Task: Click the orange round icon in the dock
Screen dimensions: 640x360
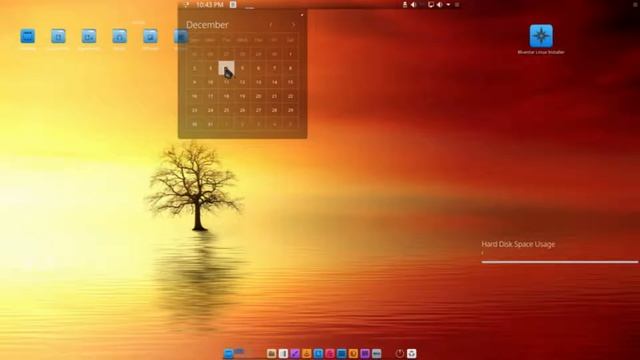Action: click(353, 353)
